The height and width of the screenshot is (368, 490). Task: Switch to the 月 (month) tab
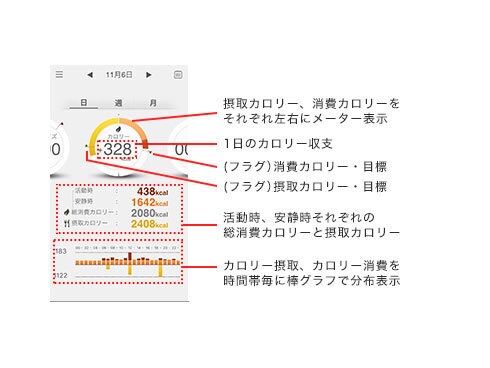[153, 103]
